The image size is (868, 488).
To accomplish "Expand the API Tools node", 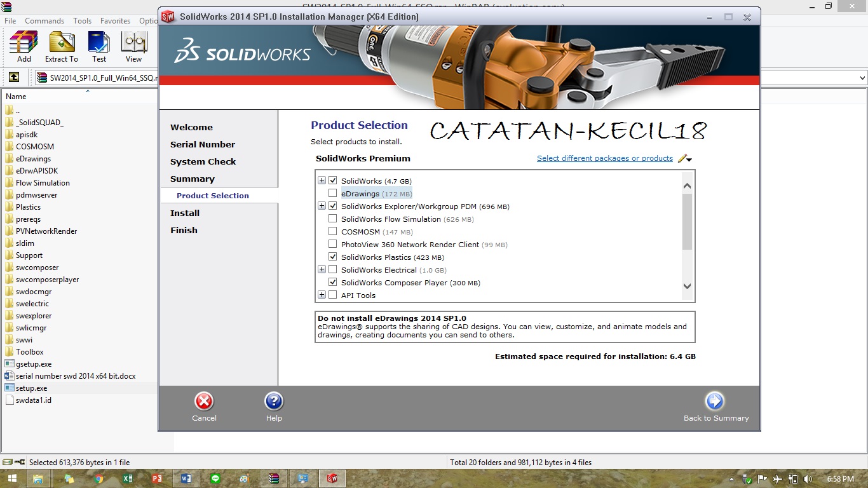I will (322, 295).
